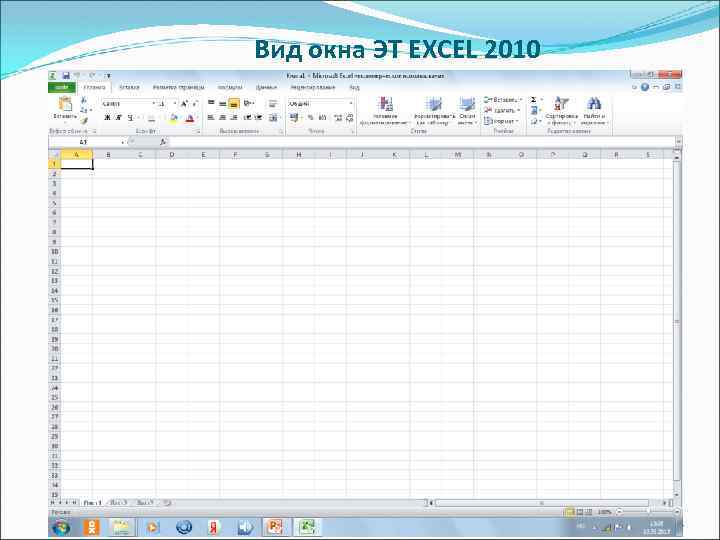
Task: Open the General number format dropdown
Action: pyautogui.click(x=351, y=104)
